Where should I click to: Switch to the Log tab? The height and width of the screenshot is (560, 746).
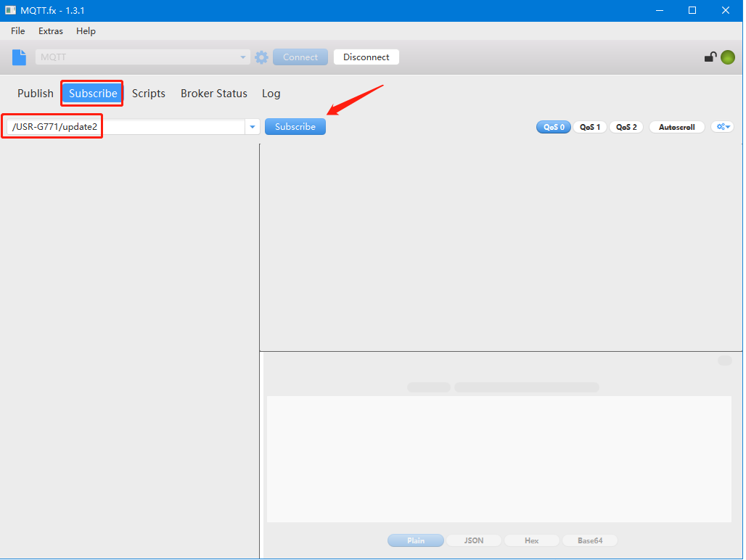pos(271,93)
